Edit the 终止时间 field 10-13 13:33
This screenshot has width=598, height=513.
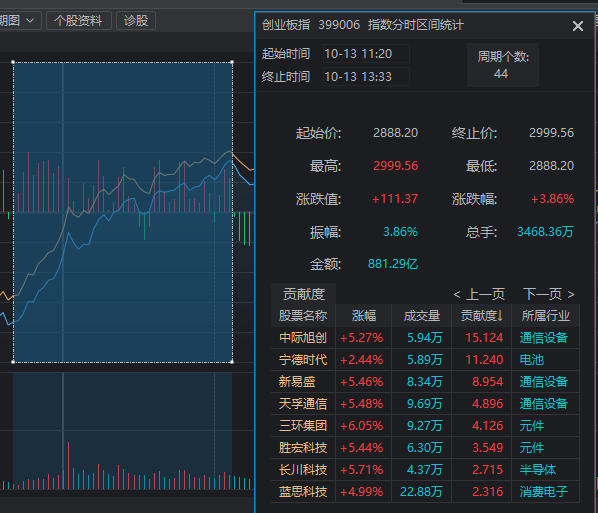coord(366,77)
